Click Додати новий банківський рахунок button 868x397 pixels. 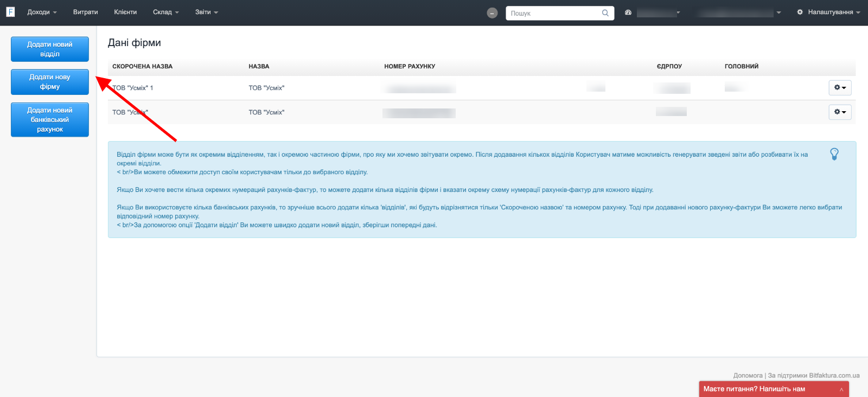(50, 120)
